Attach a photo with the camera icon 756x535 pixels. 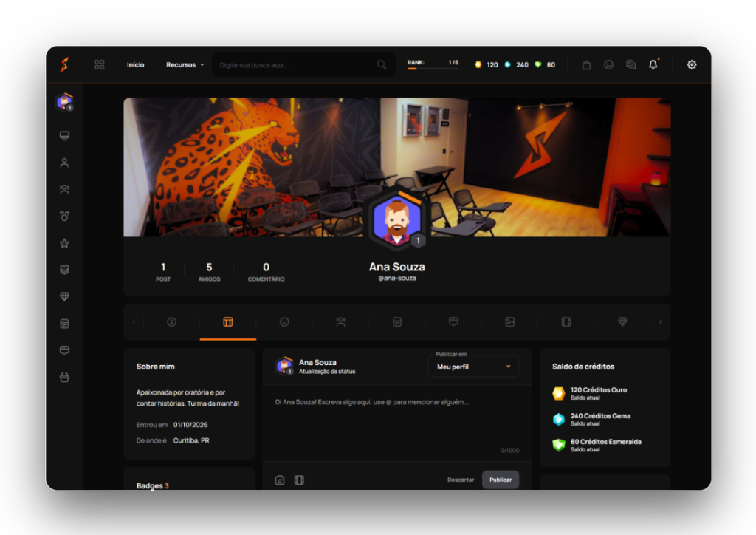click(x=280, y=480)
